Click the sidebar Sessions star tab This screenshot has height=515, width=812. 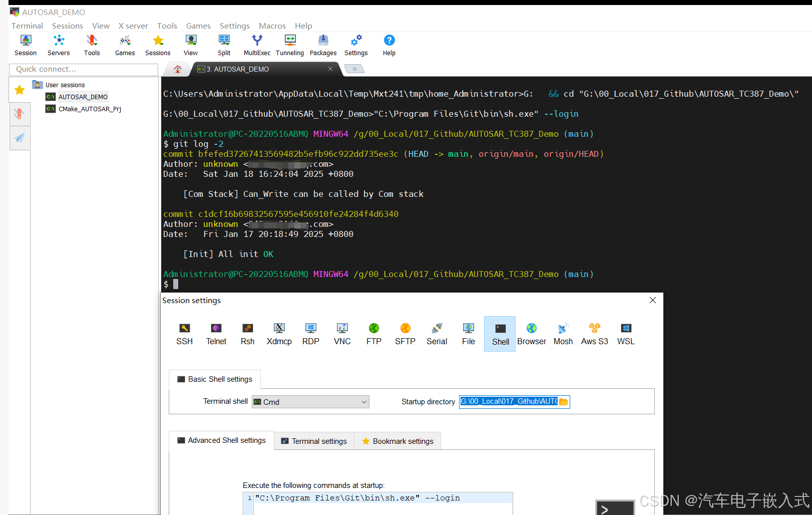tap(20, 90)
